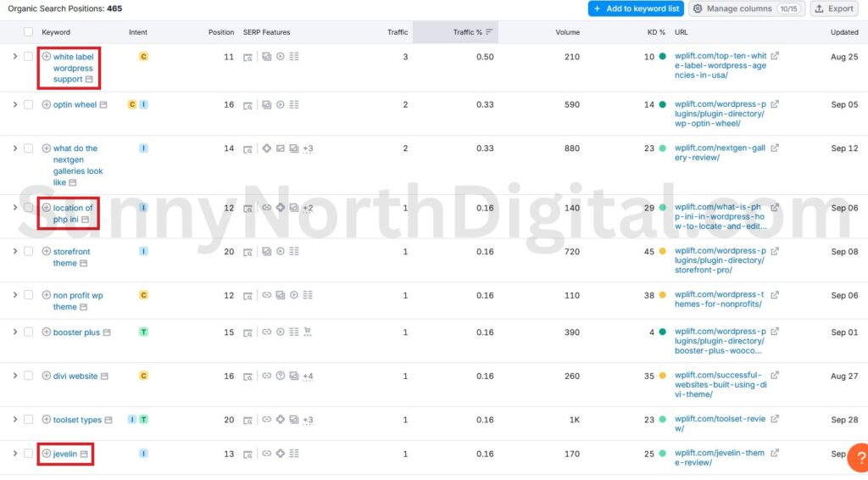Tick the 'location of php ini' checkbox
The height and width of the screenshot is (480, 868).
(x=28, y=208)
